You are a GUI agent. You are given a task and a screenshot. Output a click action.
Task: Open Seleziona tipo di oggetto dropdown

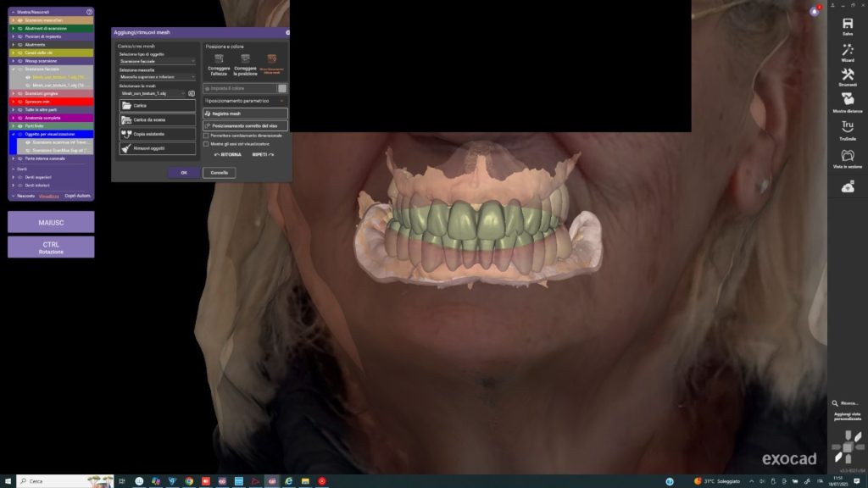(158, 61)
